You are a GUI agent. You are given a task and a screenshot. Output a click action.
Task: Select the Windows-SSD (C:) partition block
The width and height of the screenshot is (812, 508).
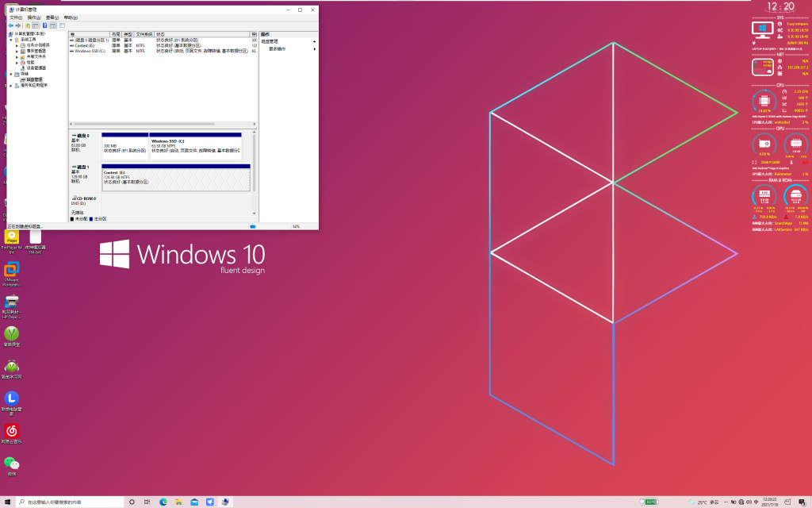coord(195,146)
